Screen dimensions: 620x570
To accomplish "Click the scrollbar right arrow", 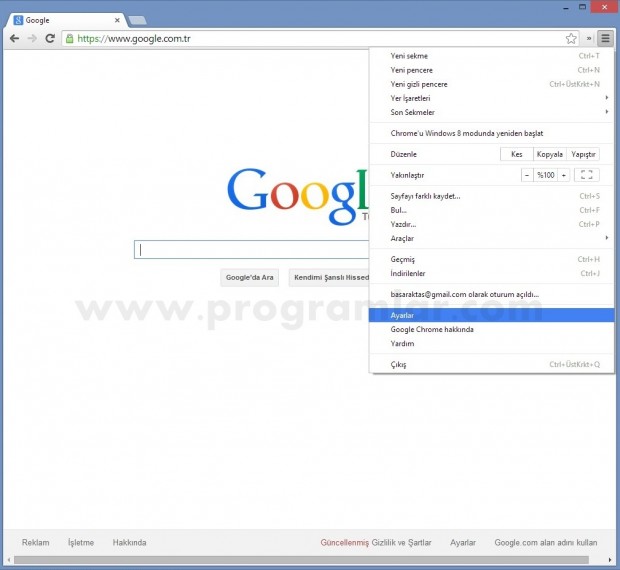I will [x=610, y=560].
